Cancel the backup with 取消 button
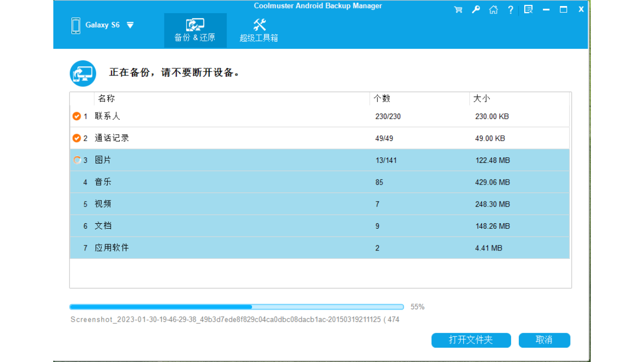The image size is (644, 362). 544,340
